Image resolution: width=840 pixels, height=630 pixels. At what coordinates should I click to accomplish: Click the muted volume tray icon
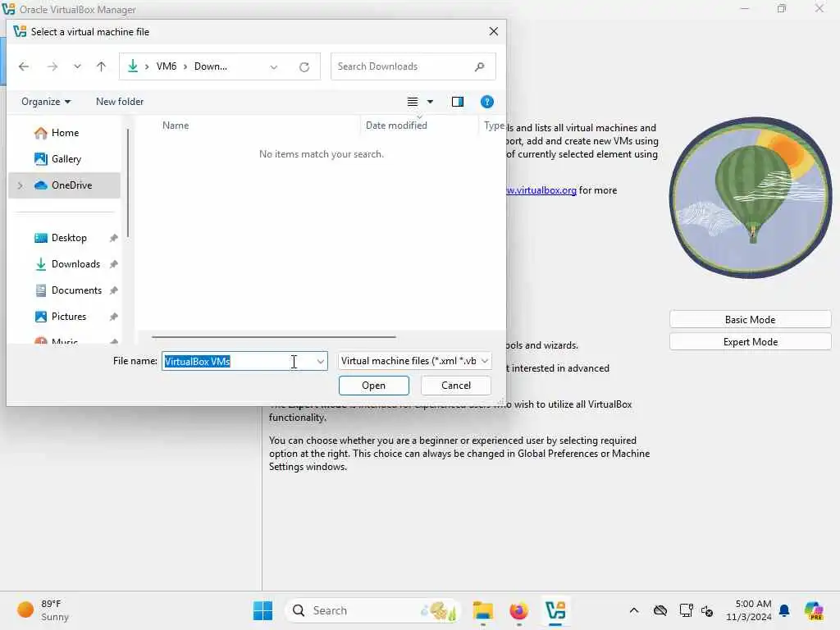(x=707, y=610)
